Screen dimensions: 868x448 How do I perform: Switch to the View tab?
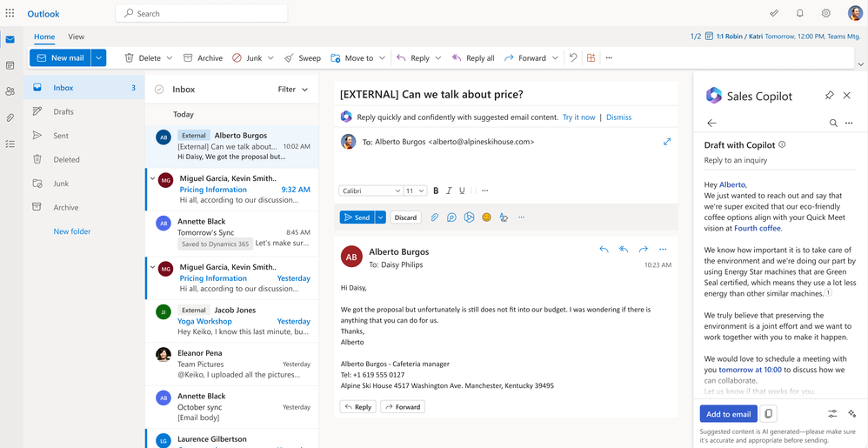(x=77, y=37)
